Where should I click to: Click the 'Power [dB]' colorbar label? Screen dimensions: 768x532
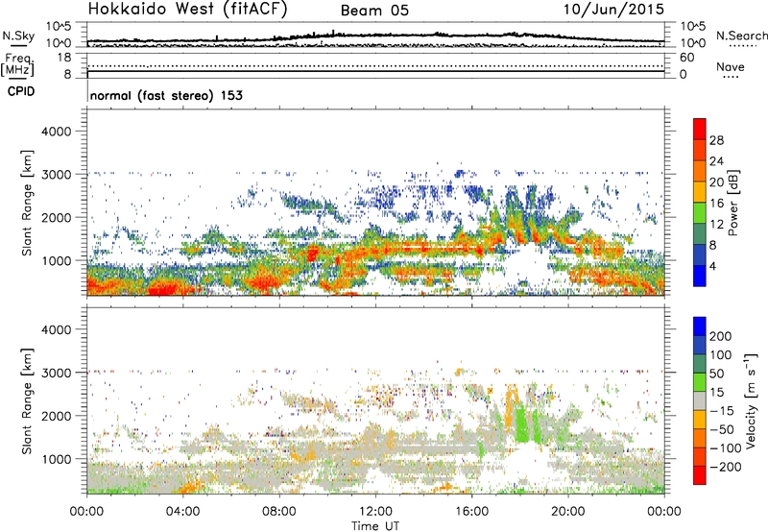[732, 203]
